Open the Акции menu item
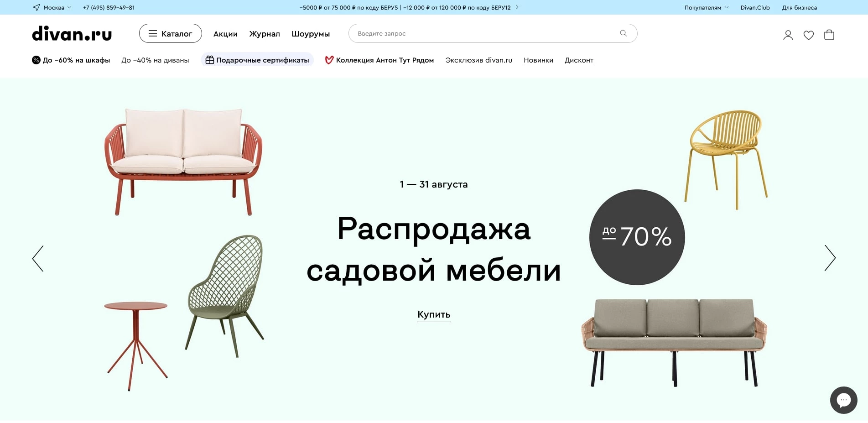This screenshot has height=423, width=868. pos(225,33)
